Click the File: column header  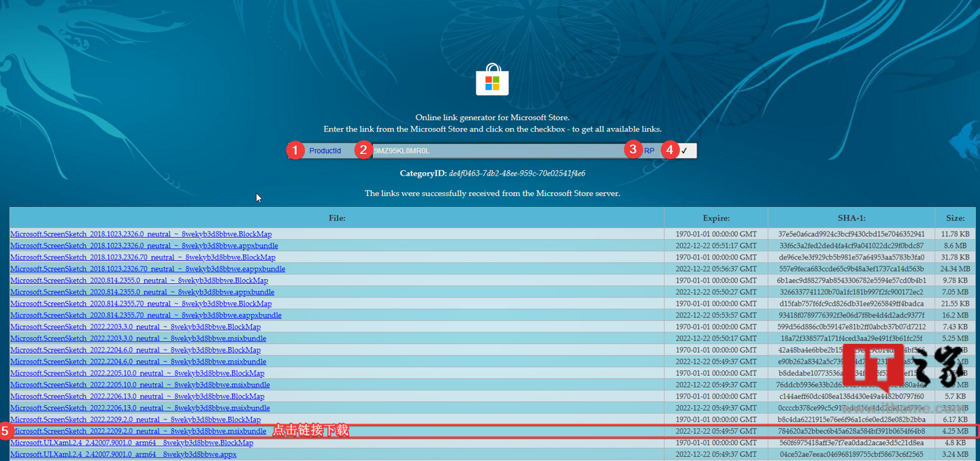coord(337,218)
